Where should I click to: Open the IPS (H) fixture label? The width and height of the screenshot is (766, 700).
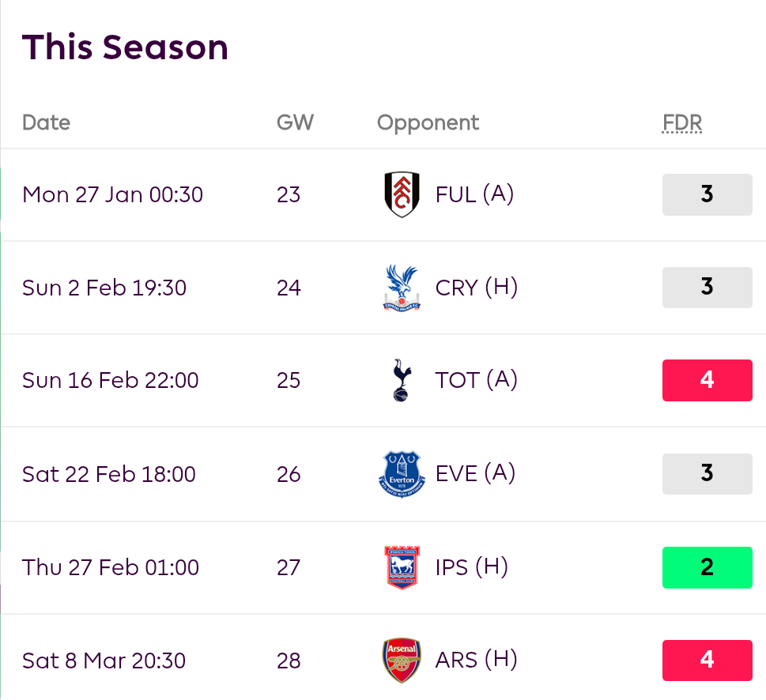pos(471,567)
